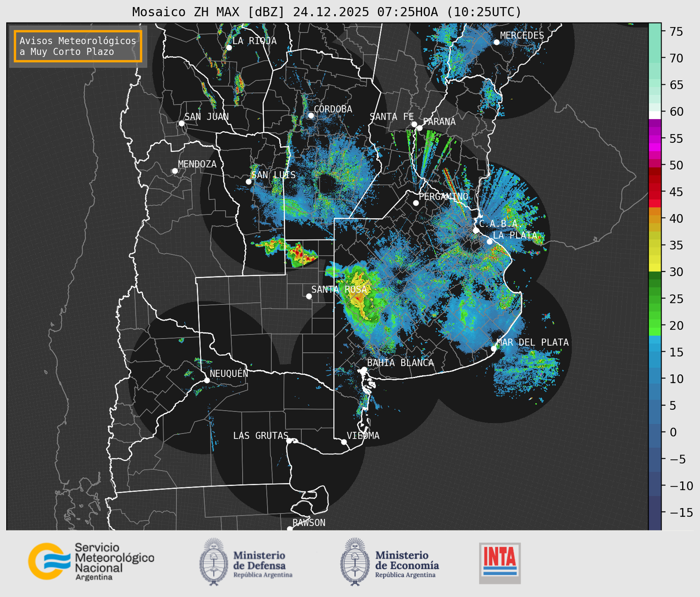Click the Mendoza city marker dot
The height and width of the screenshot is (597, 700).
pos(175,171)
